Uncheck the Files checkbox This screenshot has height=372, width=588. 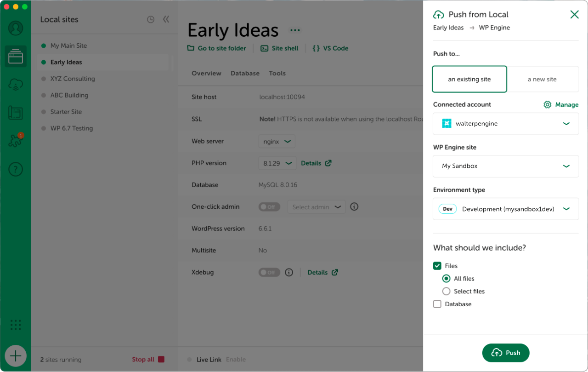(437, 266)
